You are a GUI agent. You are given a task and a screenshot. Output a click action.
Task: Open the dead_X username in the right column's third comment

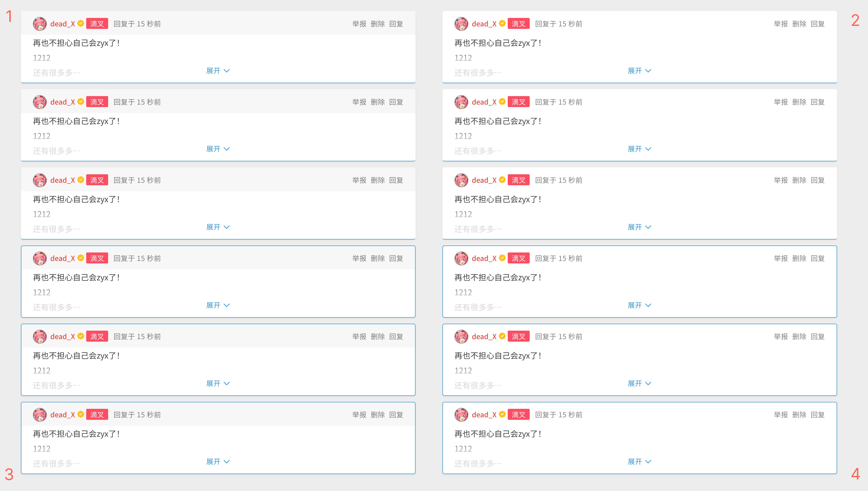coord(484,181)
